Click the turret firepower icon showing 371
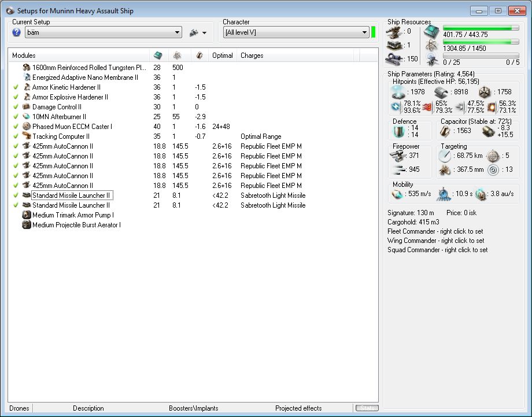The height and width of the screenshot is (417, 532). point(398,156)
